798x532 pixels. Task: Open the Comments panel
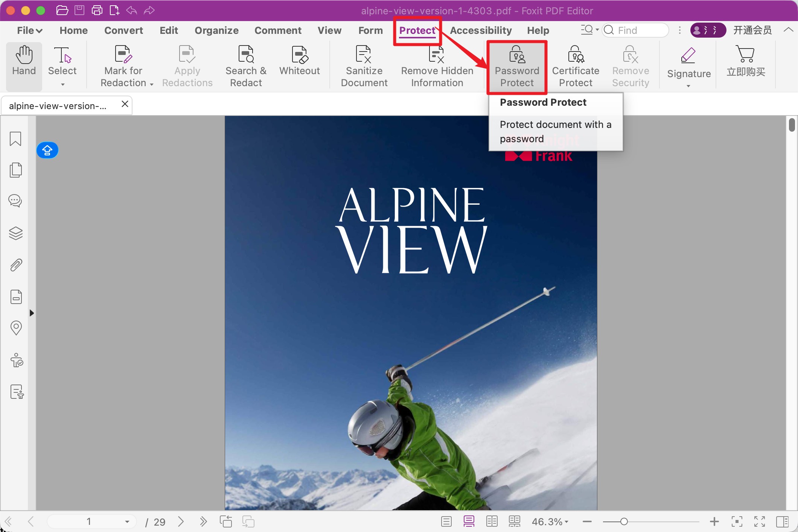[15, 201]
